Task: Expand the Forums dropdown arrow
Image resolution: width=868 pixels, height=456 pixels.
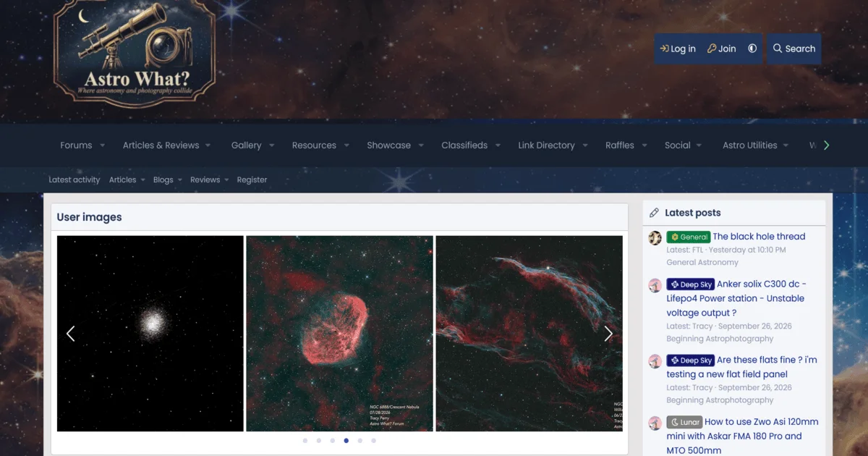Action: point(102,145)
